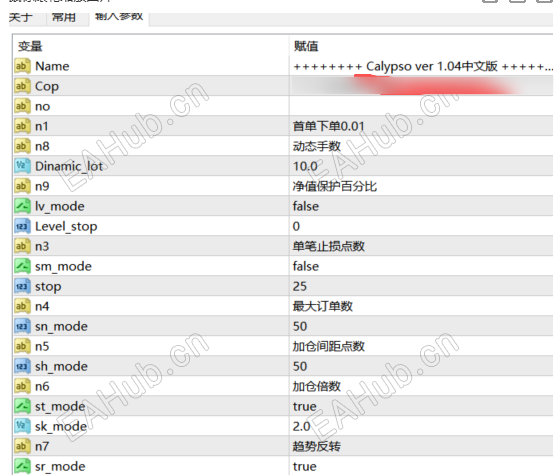The width and height of the screenshot is (560, 475).
Task: Select the sr_mode variable name
Action: [x=60, y=466]
